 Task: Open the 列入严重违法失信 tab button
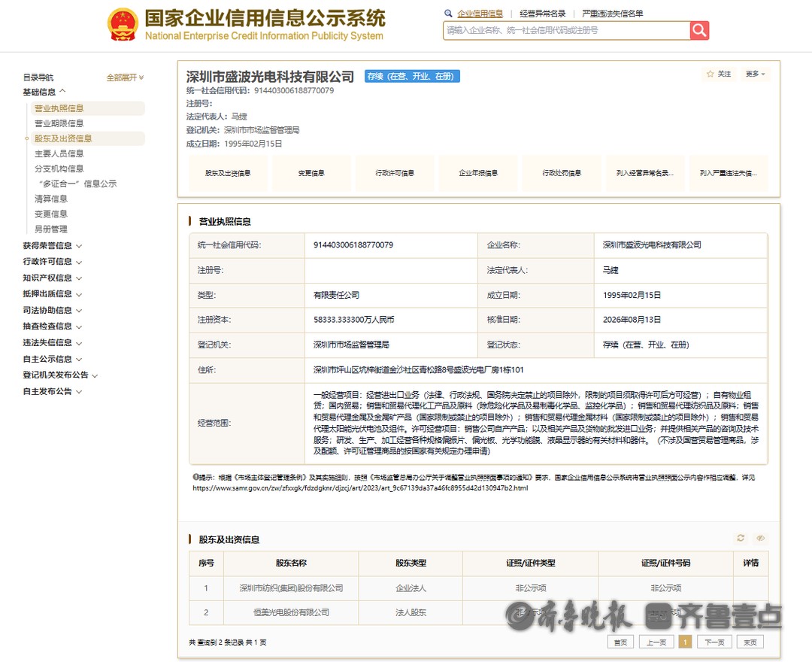(x=728, y=173)
